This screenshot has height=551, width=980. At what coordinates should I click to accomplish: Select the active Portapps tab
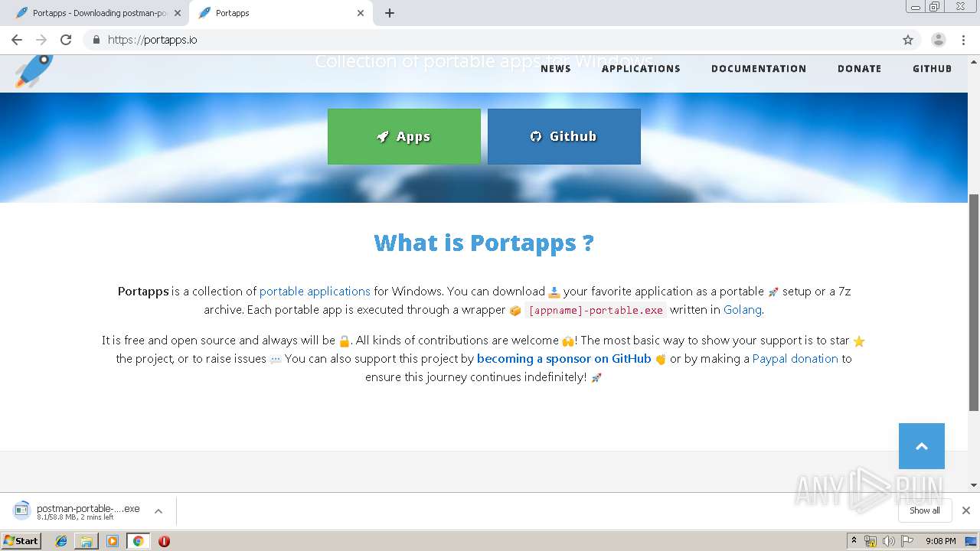pyautogui.click(x=279, y=13)
